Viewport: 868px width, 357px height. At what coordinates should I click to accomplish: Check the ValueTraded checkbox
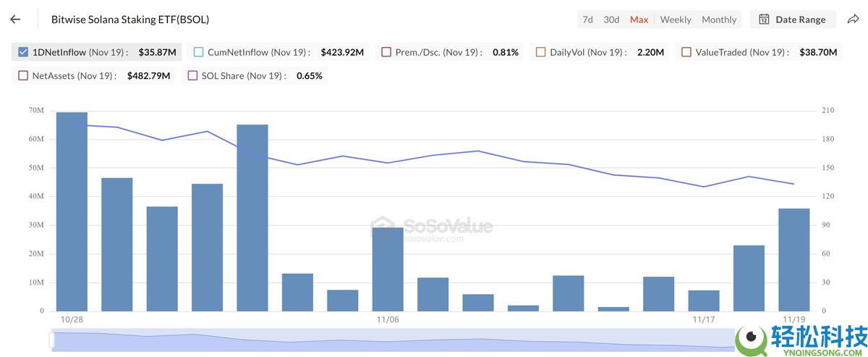[686, 52]
